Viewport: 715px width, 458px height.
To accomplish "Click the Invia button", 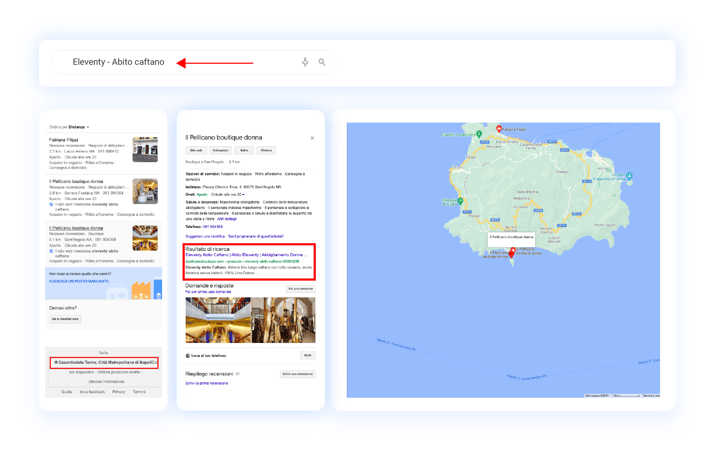I will pyautogui.click(x=308, y=355).
